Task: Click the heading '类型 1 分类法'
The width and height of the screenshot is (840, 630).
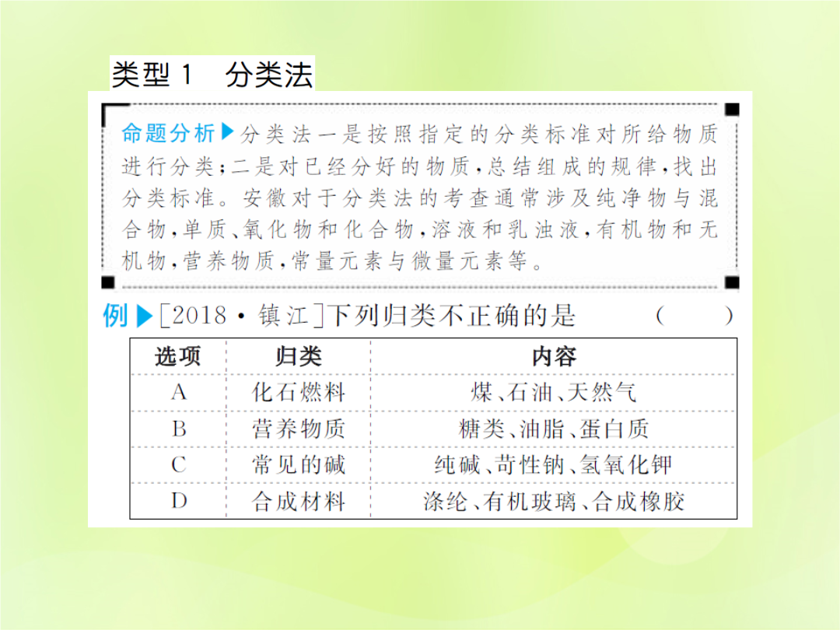Action: [x=212, y=74]
